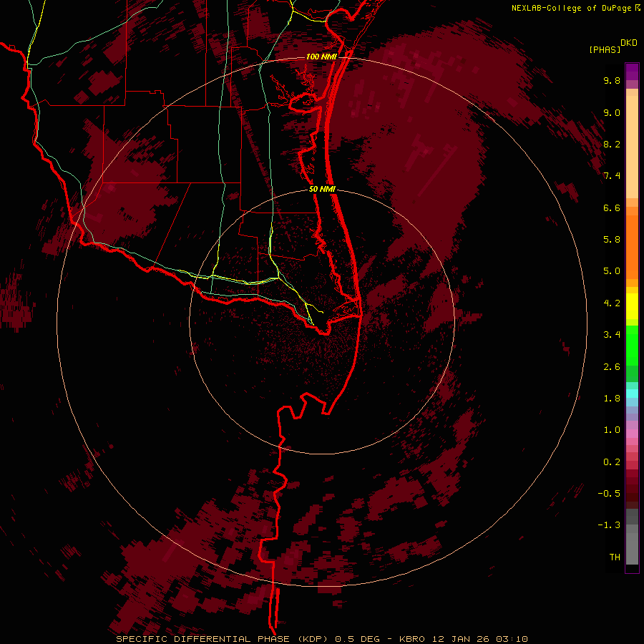This screenshot has width=644, height=644.
Task: Click the 7.4 color scale value
Action: pos(612,176)
